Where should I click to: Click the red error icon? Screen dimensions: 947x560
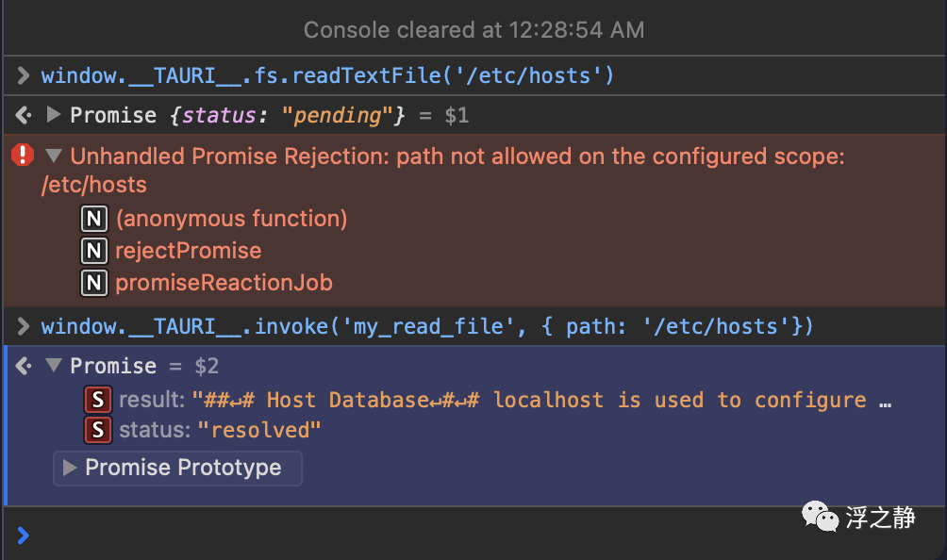(23, 156)
